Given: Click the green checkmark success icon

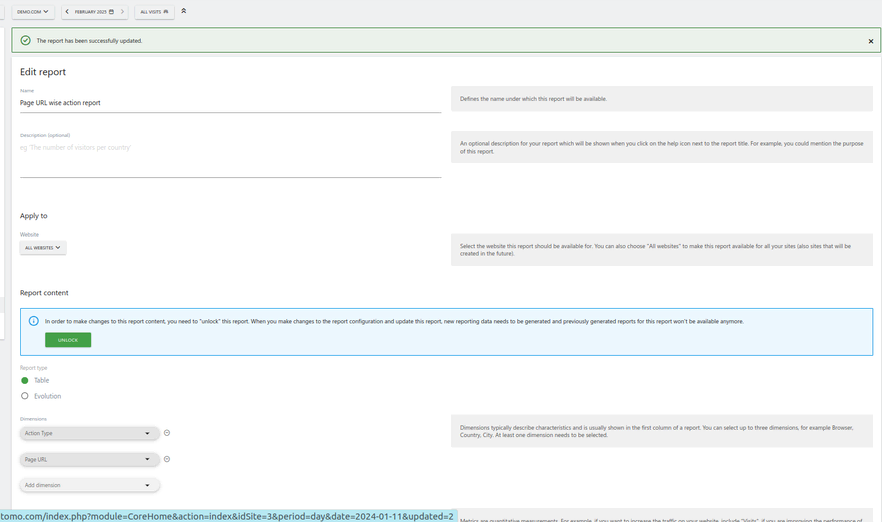Looking at the screenshot, I should (x=25, y=41).
